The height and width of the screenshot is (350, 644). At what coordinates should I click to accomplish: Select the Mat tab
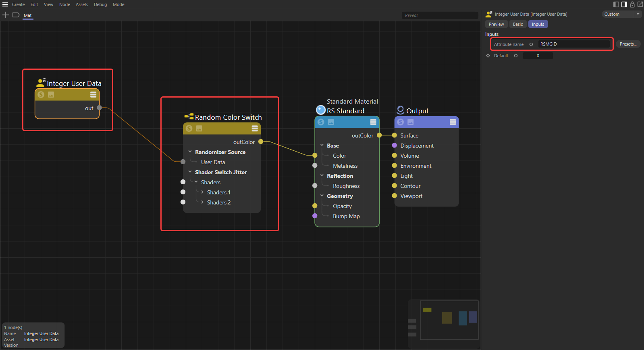[x=27, y=15]
